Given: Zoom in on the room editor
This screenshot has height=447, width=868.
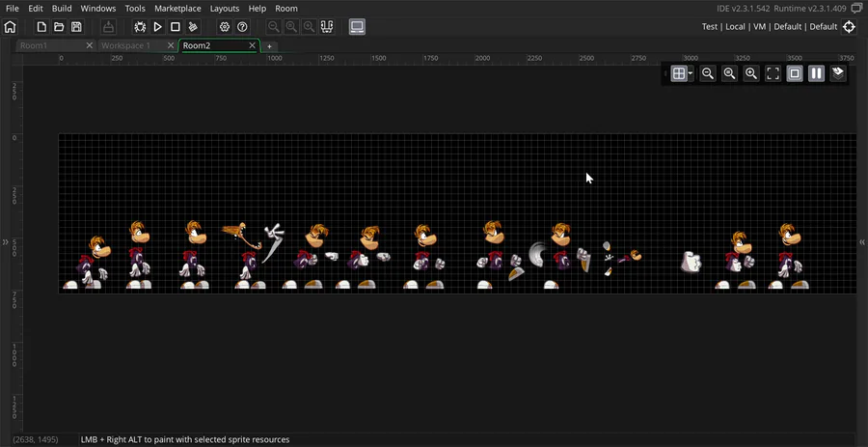Looking at the screenshot, I should [751, 73].
